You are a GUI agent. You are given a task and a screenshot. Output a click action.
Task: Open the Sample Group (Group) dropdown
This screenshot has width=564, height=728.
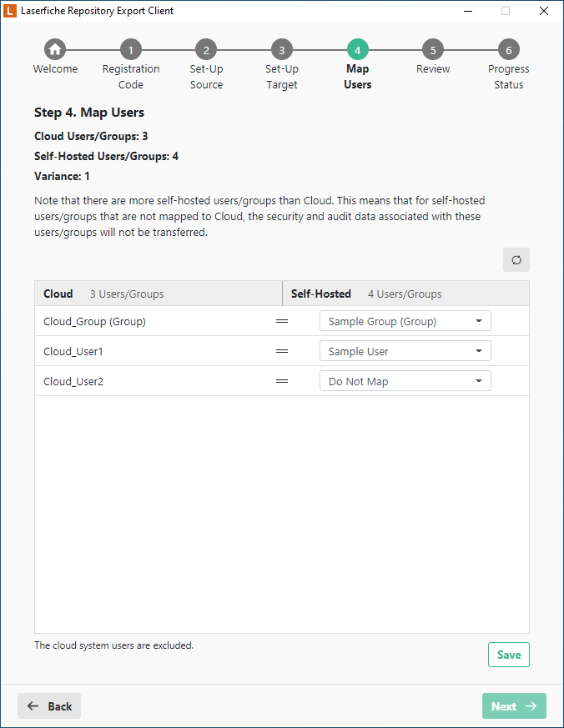click(405, 321)
